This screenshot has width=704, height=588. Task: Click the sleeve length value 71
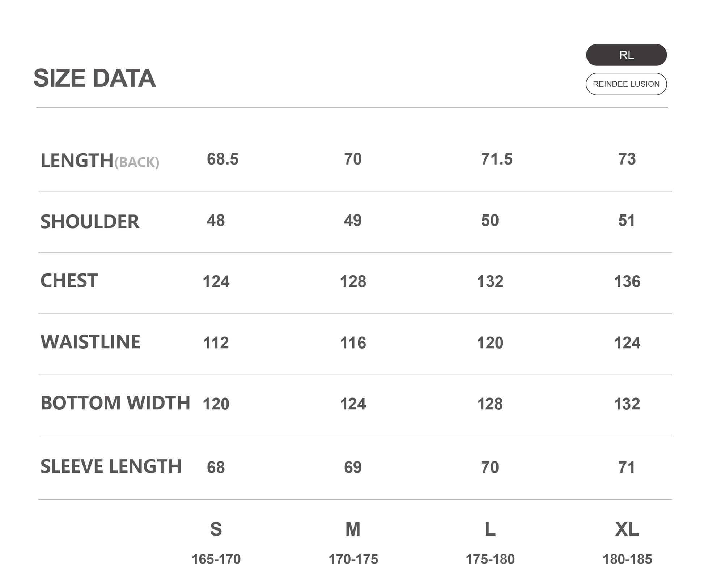point(627,467)
